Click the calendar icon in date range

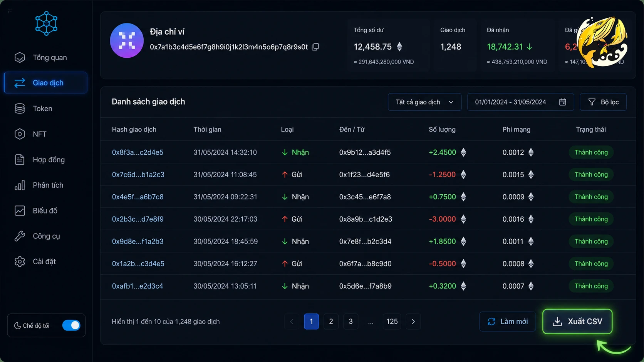tap(563, 102)
